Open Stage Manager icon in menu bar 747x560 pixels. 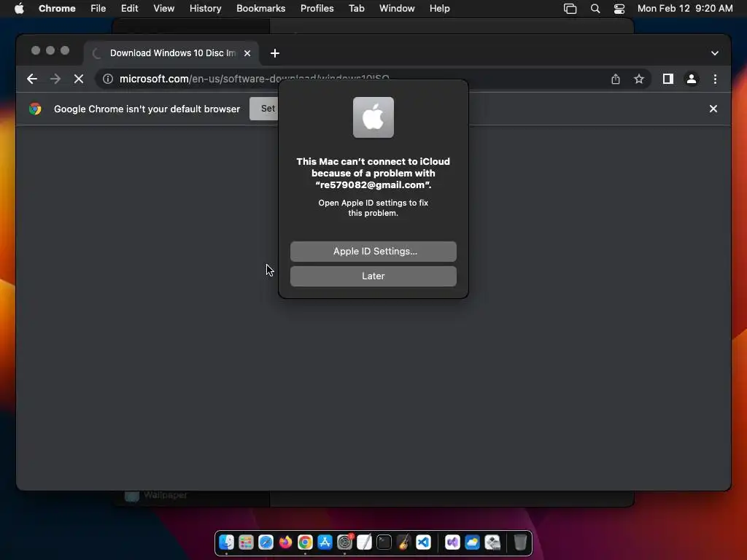[x=570, y=9]
